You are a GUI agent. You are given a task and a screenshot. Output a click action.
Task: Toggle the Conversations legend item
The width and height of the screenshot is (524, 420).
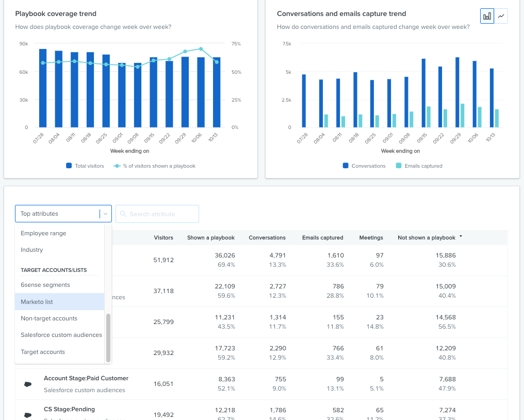(x=364, y=166)
